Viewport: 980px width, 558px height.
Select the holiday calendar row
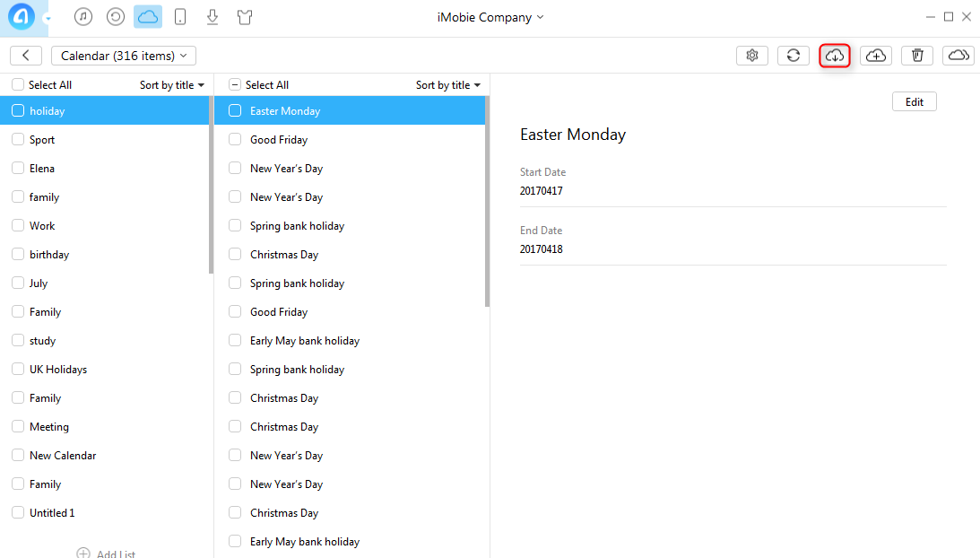pos(104,110)
